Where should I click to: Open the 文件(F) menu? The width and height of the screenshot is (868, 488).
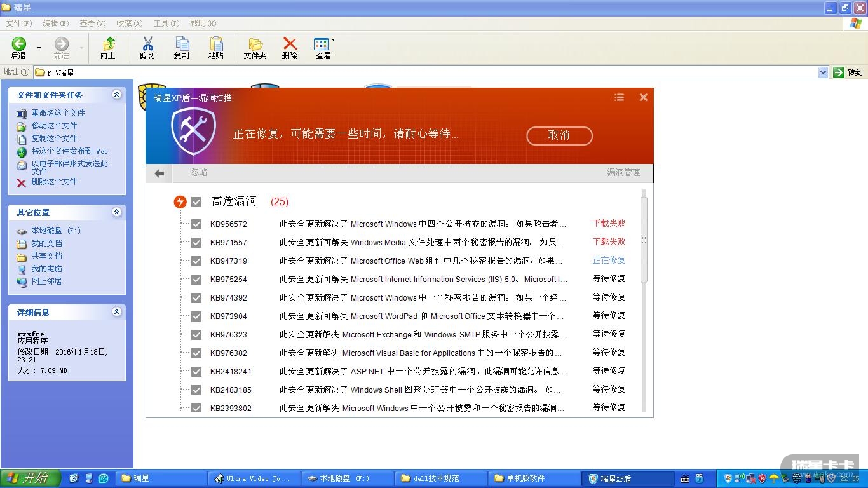(x=19, y=24)
